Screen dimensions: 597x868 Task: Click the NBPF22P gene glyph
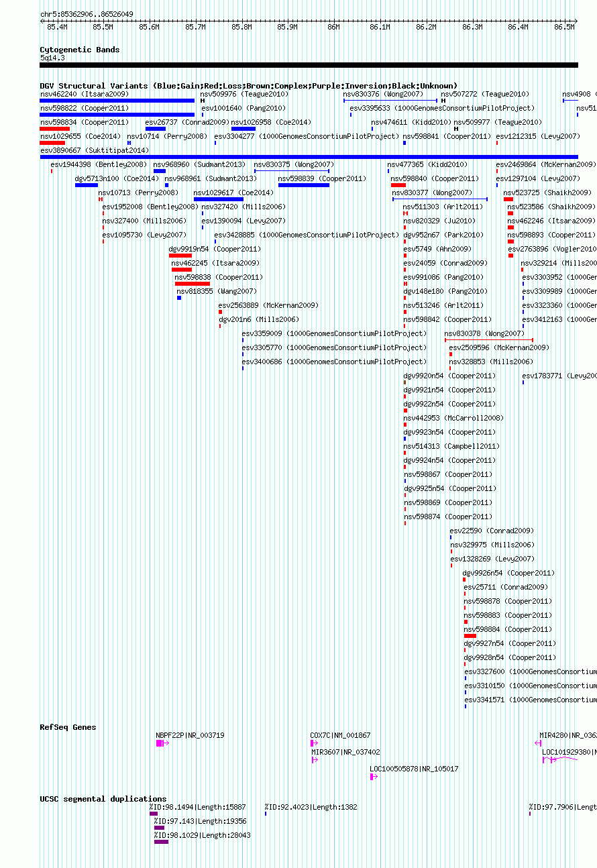(162, 743)
